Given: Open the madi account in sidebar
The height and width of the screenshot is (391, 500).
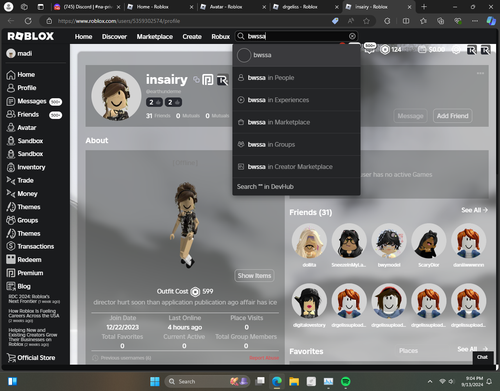Looking at the screenshot, I should (19, 53).
